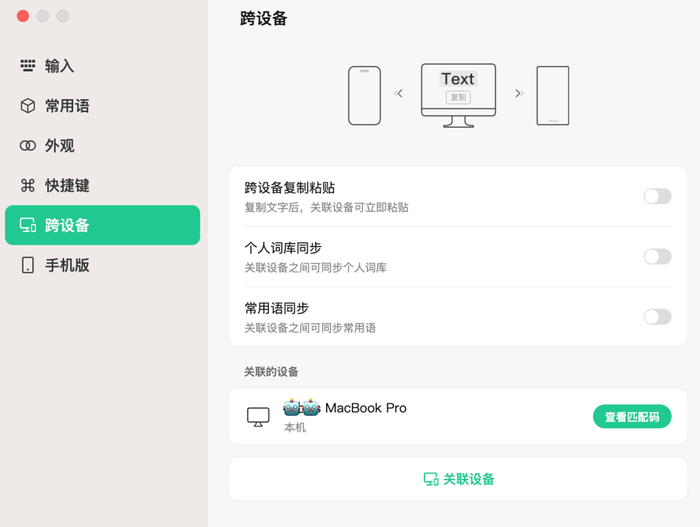Toggle the 常用语同步 switch

(x=657, y=317)
